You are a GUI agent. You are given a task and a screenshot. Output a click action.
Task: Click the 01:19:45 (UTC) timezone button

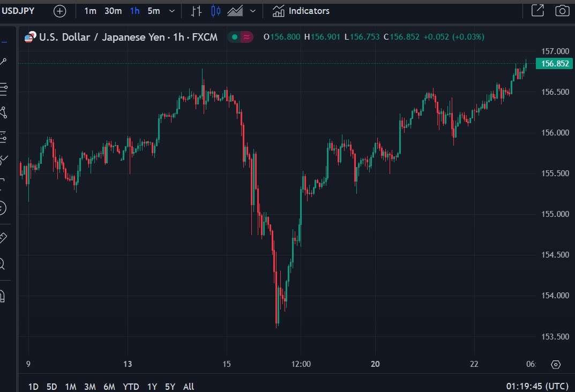click(537, 386)
